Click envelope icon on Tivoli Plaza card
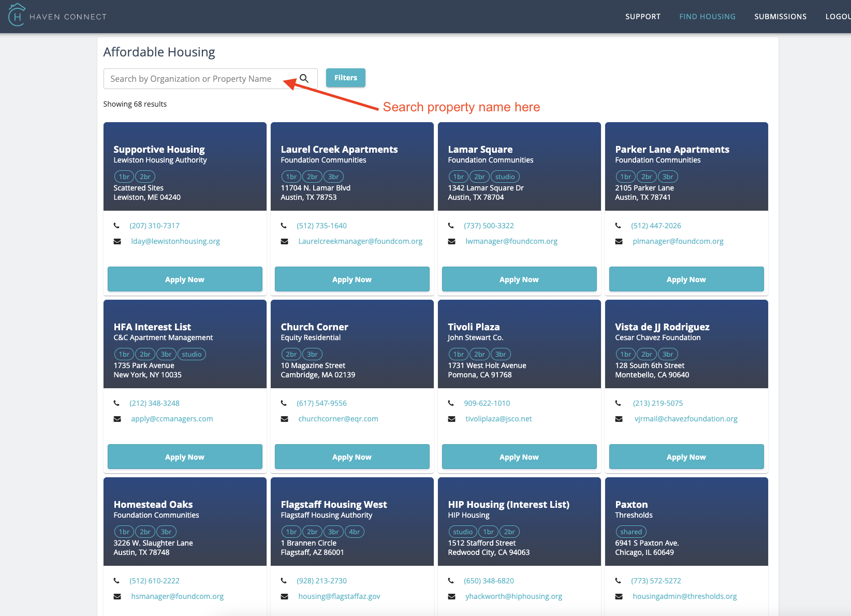This screenshot has height=616, width=851. (452, 419)
